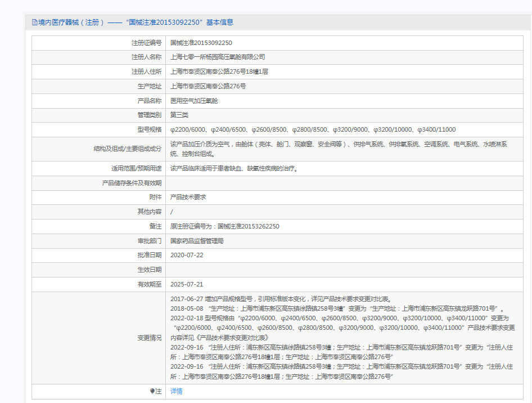Click the remark with original number 国械注准20153262250
Screen dimensions: 532x403
pyautogui.click(x=225, y=226)
